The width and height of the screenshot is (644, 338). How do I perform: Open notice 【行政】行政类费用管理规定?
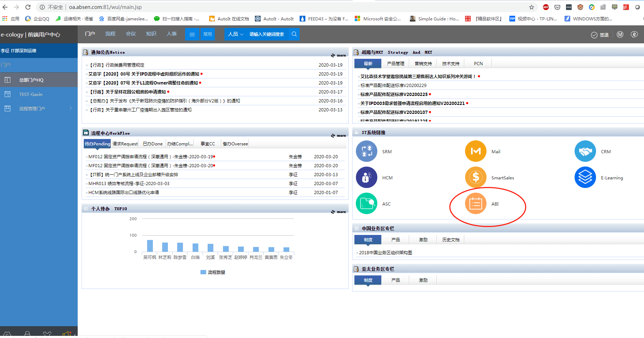click(x=117, y=65)
